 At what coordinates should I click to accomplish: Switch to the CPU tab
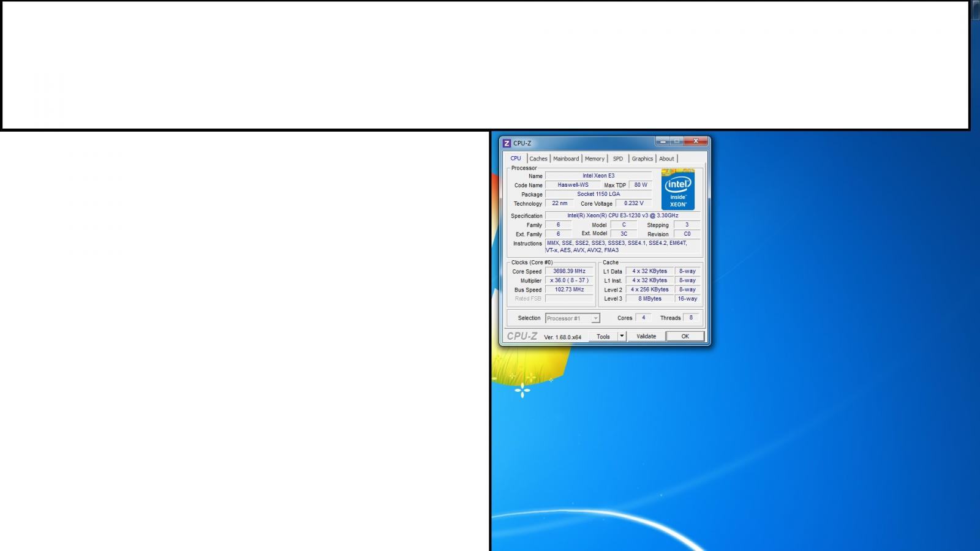(516, 159)
